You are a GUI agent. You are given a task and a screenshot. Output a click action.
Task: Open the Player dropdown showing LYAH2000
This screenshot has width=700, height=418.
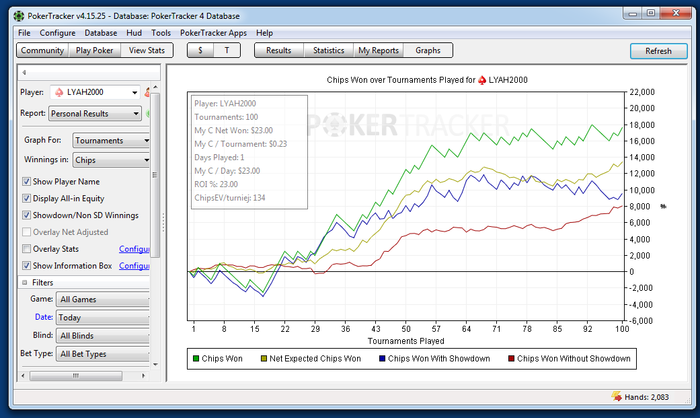pos(95,92)
